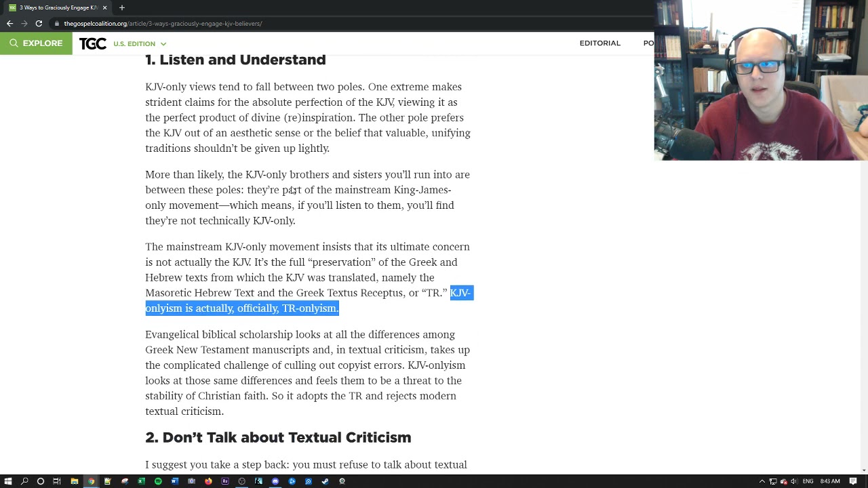868x488 pixels.
Task: Click the padlock site info icon
Action: click(57, 24)
